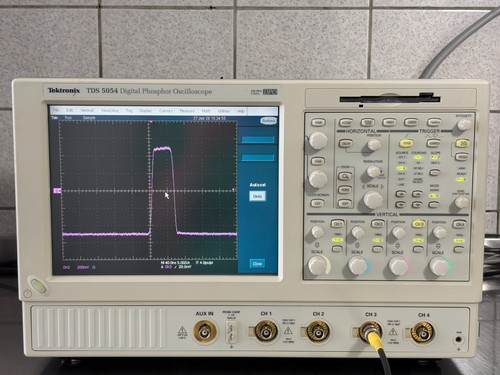Viewport: 500px width, 375px height.
Task: Push the lit CH3 vertical channel button
Action: [418, 224]
